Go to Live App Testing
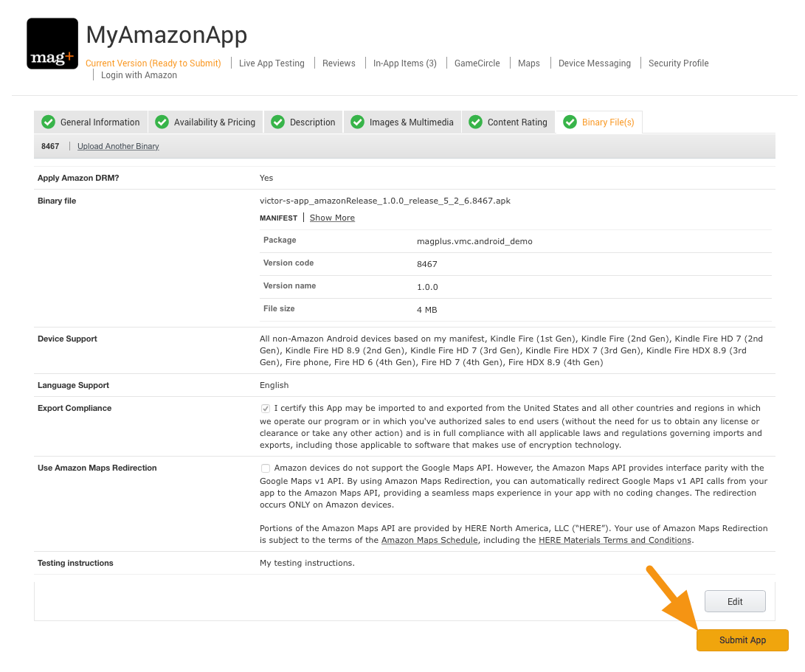 pos(272,63)
